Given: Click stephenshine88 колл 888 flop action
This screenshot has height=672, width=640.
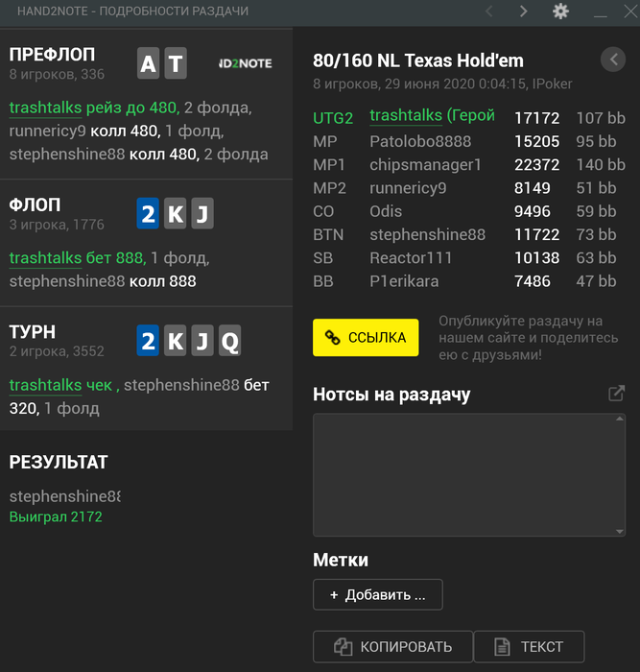Looking at the screenshot, I should pos(103,281).
